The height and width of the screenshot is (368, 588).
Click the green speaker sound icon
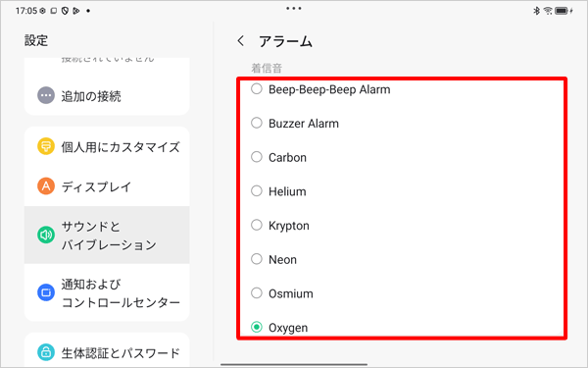[x=46, y=236]
